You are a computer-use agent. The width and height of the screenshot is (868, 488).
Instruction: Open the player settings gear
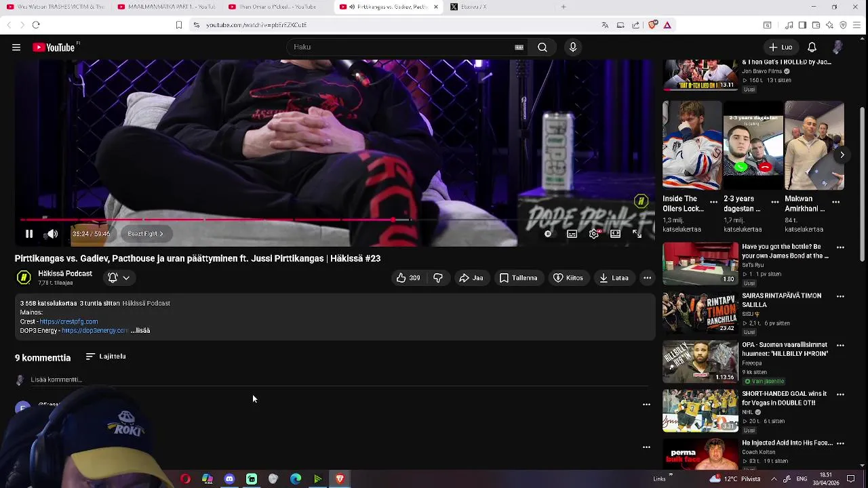[594, 234]
